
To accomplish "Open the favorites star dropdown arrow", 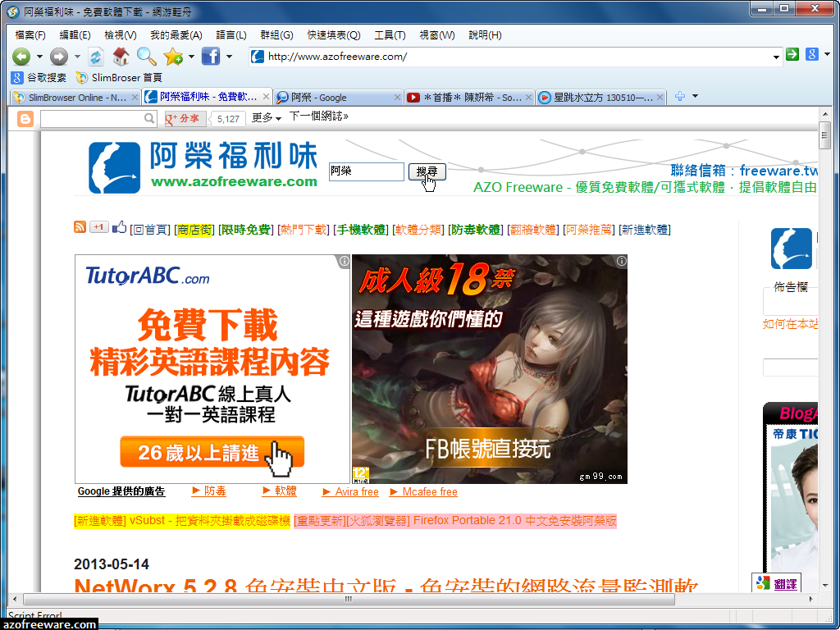I will point(191,57).
